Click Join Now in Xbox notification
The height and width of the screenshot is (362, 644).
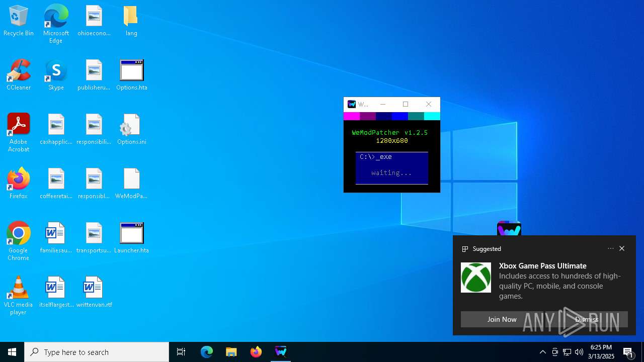tap(502, 319)
